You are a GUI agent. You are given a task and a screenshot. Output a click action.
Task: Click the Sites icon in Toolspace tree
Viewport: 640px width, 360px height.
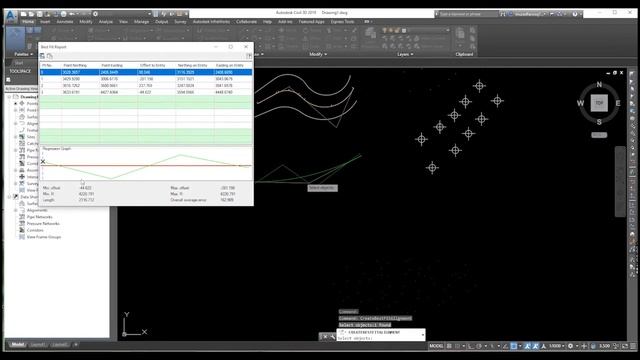pyautogui.click(x=22, y=137)
